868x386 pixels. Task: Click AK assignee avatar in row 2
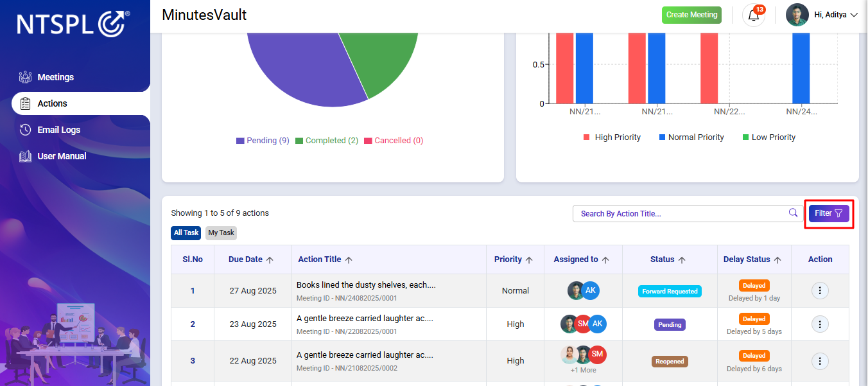598,324
